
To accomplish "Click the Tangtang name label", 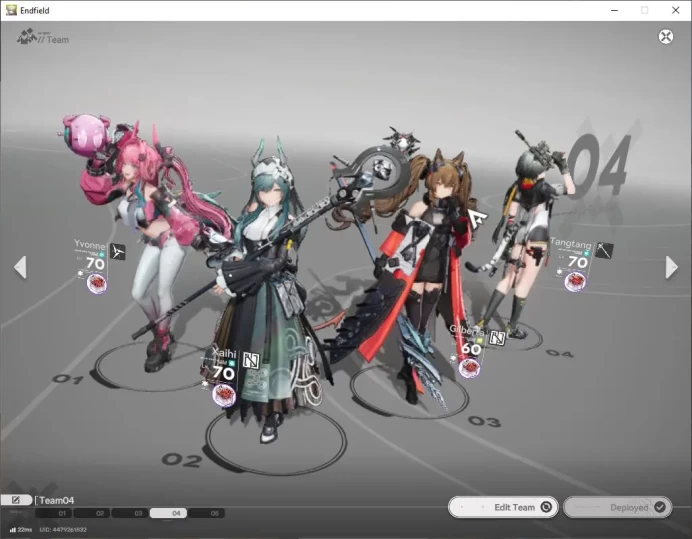I will tap(571, 243).
